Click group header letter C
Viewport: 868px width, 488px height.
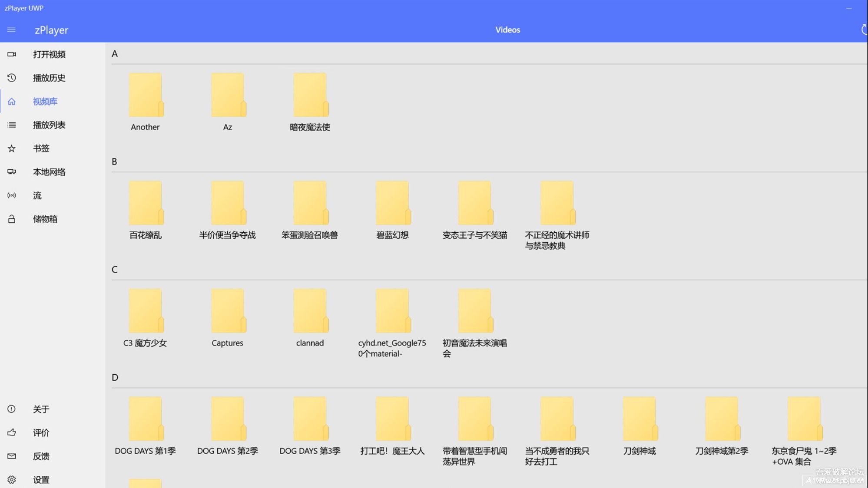pyautogui.click(x=115, y=270)
